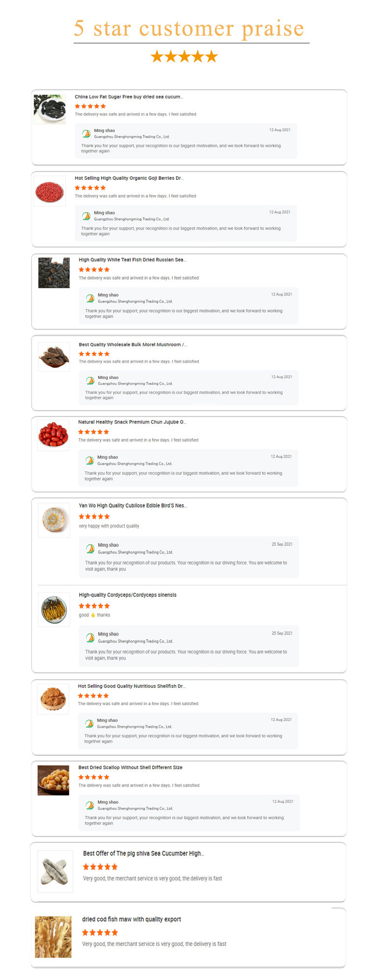Click seller logo in the goji berries reply
The height and width of the screenshot is (980, 368).
[x=86, y=216]
